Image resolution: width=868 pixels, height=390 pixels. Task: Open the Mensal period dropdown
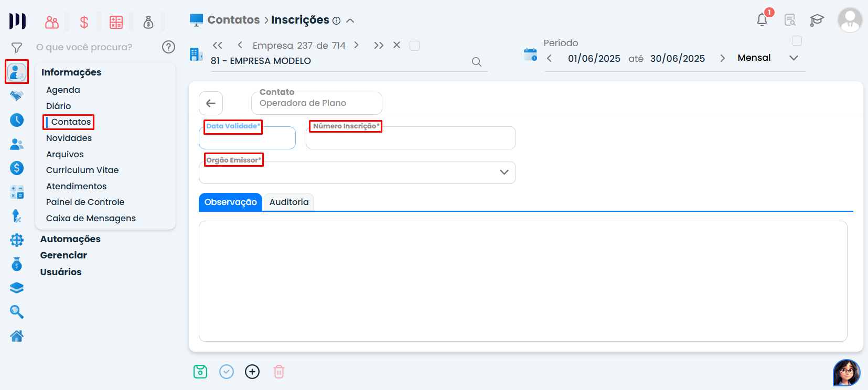(794, 58)
